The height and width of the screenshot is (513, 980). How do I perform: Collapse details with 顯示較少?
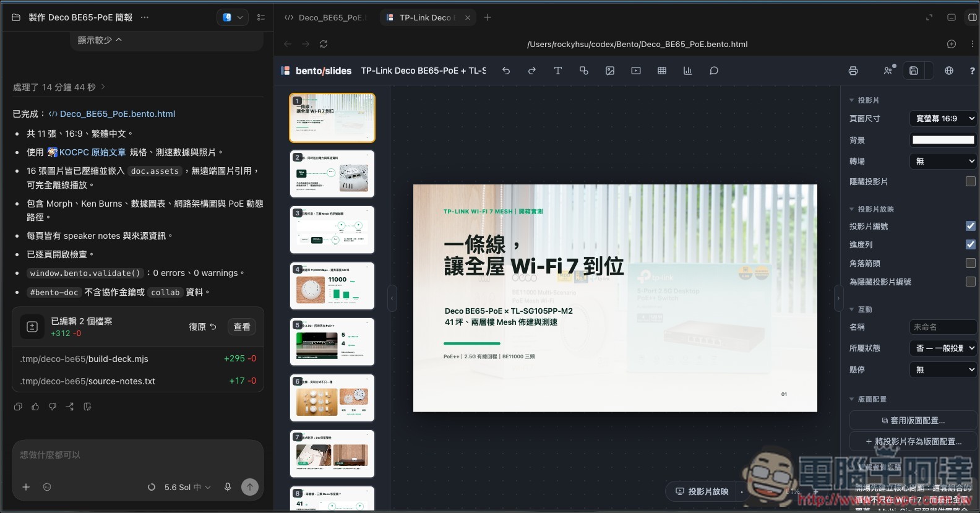click(100, 40)
